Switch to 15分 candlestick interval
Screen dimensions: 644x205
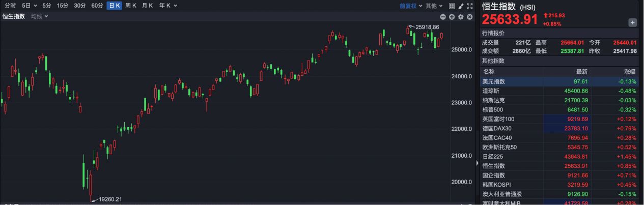click(63, 6)
